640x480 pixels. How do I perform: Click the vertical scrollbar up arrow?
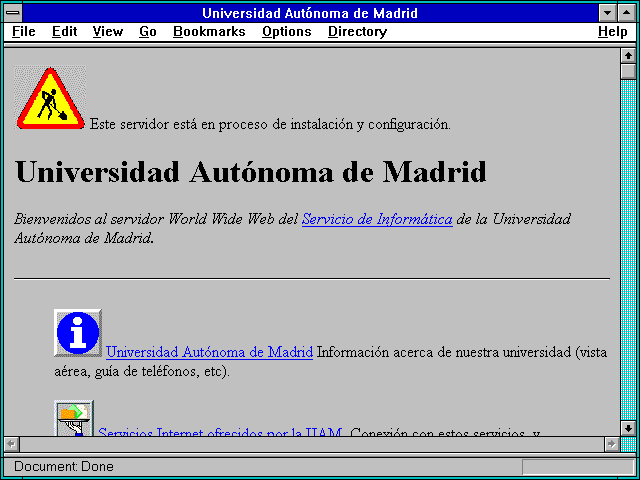point(628,56)
